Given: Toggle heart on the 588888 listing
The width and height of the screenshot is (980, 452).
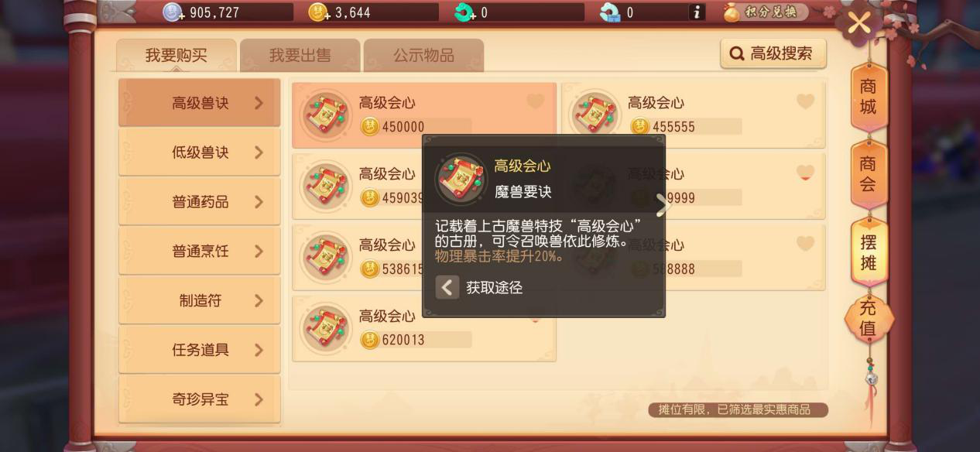Looking at the screenshot, I should [x=805, y=244].
